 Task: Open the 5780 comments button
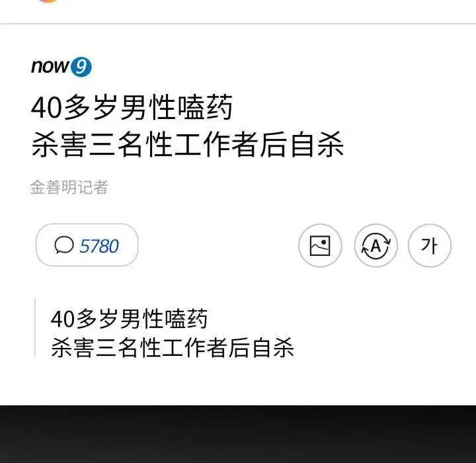point(87,245)
